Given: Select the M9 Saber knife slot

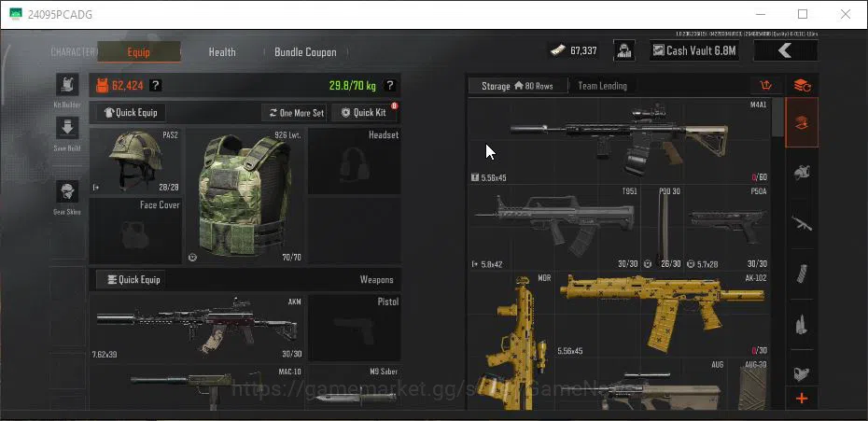Looking at the screenshot, I should pos(355,387).
